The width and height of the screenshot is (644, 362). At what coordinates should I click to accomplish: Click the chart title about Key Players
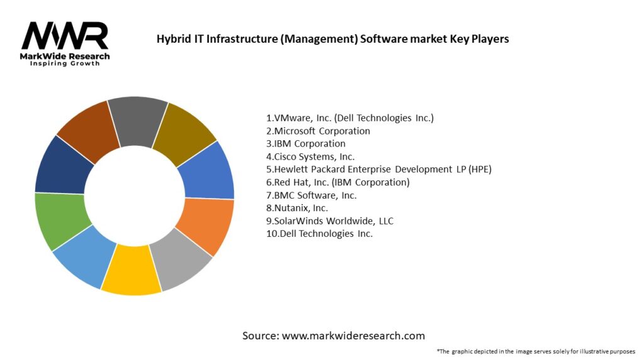click(x=332, y=39)
